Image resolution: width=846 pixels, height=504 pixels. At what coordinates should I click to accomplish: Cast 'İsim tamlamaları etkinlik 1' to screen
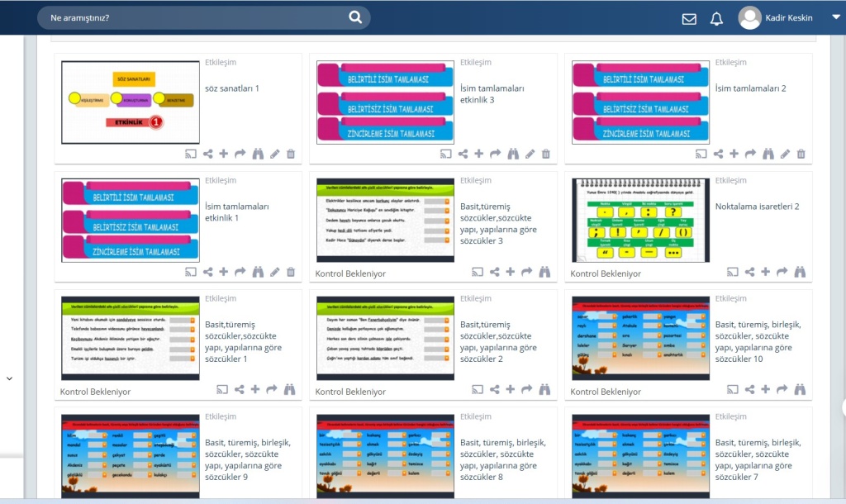[x=191, y=272]
